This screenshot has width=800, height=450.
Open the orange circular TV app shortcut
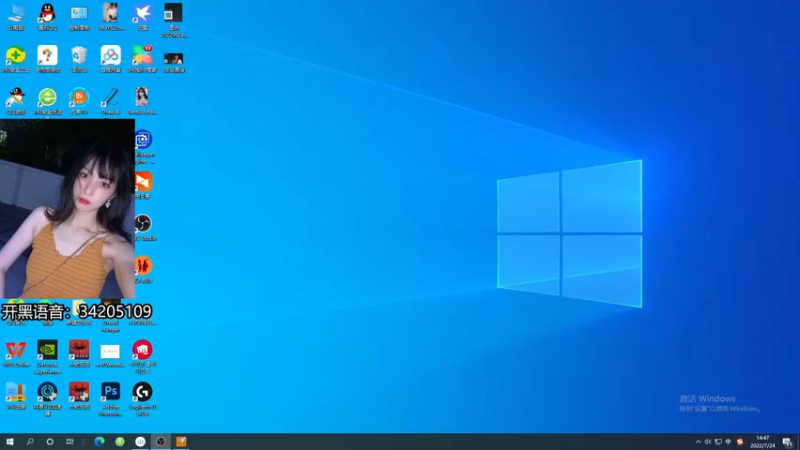click(79, 101)
